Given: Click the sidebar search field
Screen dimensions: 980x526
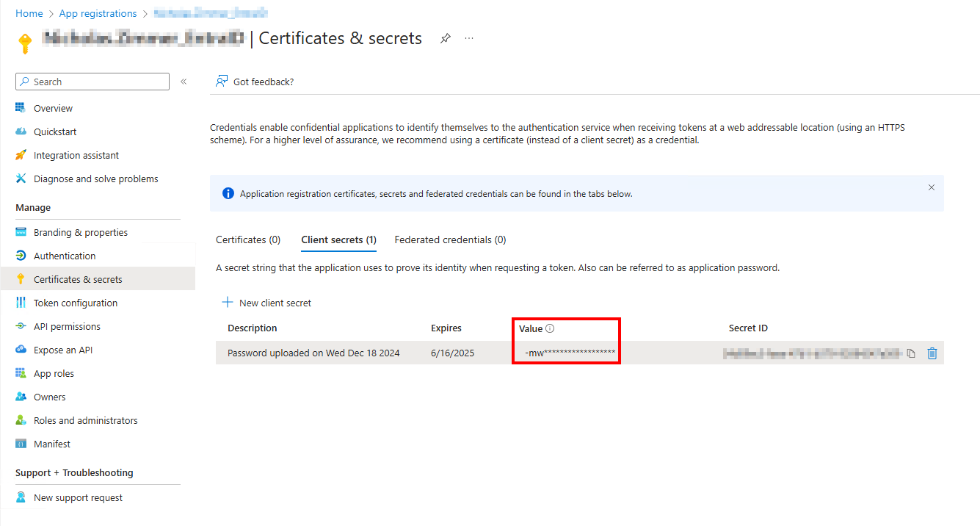Looking at the screenshot, I should 92,81.
